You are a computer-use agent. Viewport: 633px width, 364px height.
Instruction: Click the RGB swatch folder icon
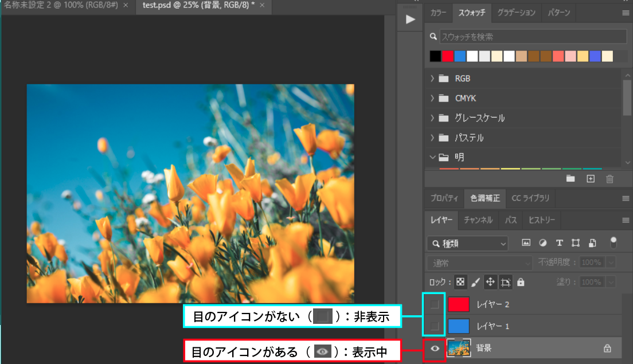pyautogui.click(x=444, y=79)
